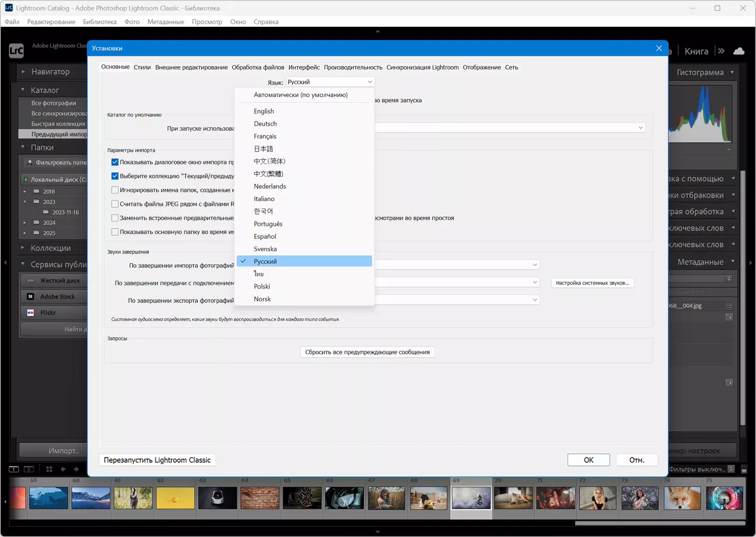Viewport: 756px width, 537px height.
Task: Toggle the second monitor window icon
Action: point(29,469)
